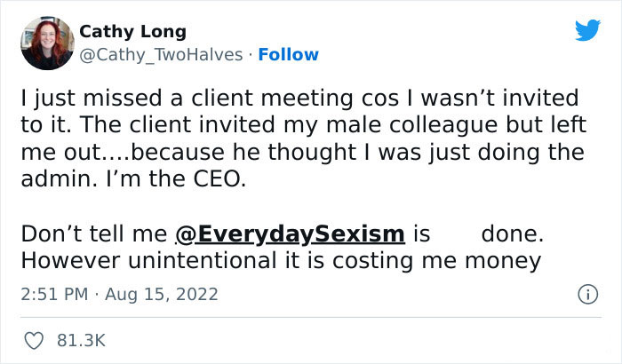Click the word "done." in the tweet
The height and width of the screenshot is (364, 622).
[512, 234]
